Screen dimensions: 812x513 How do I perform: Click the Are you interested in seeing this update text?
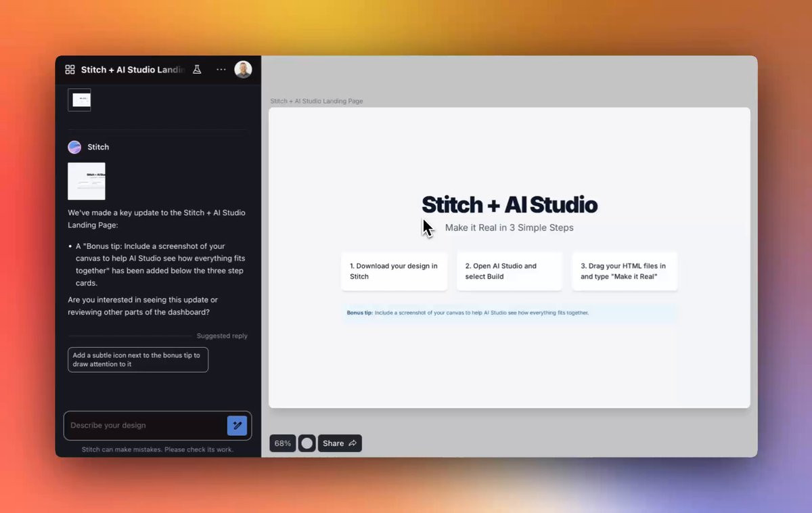pos(143,306)
